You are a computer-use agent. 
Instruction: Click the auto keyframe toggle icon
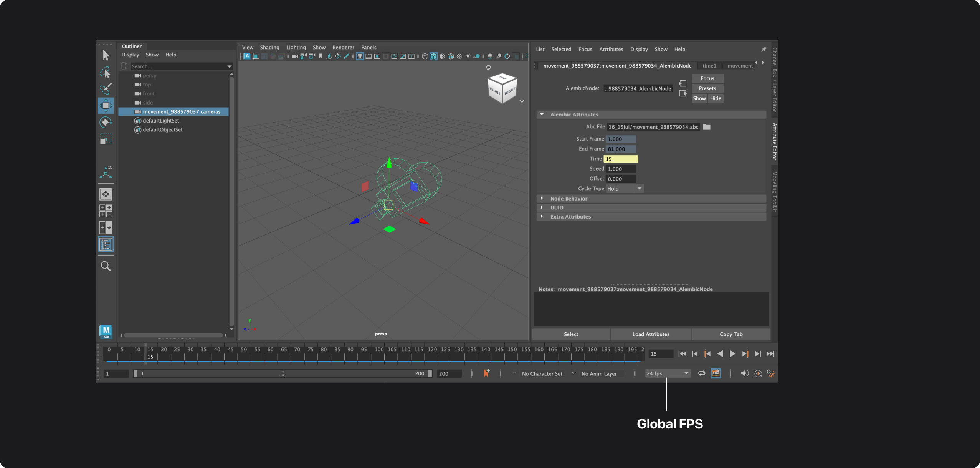pos(758,373)
